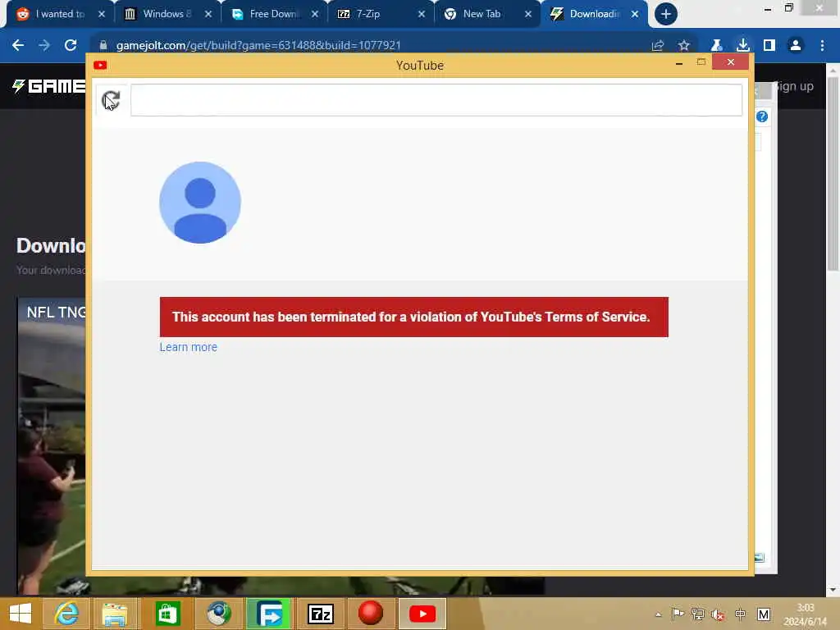Minimize the YouTube window
Screen dimensions: 840x630
pos(678,63)
